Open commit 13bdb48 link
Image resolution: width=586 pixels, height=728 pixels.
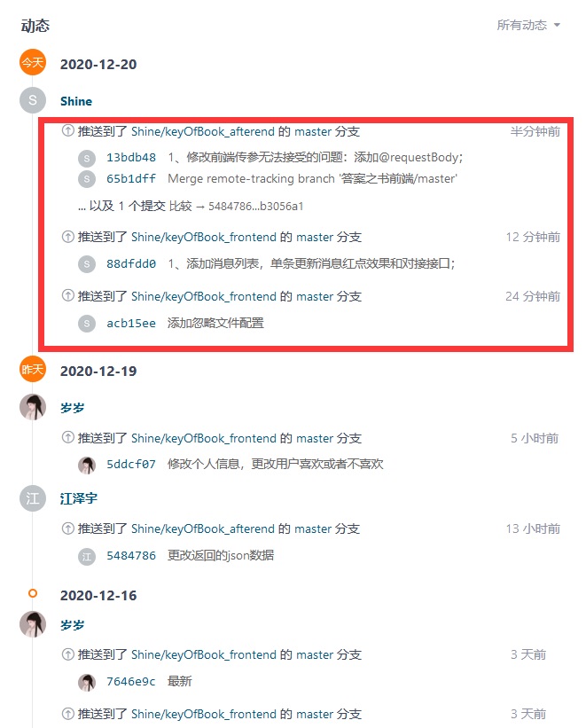point(131,157)
